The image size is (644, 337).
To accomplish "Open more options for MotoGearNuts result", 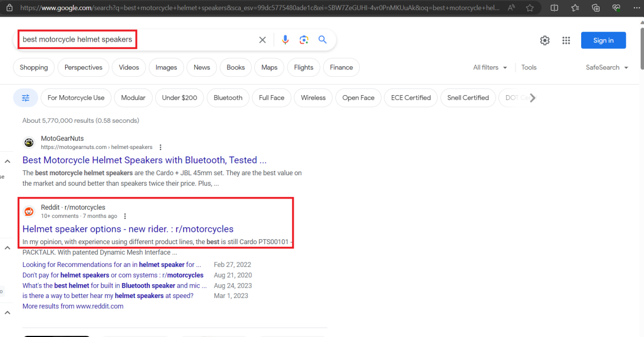I will pos(161,147).
